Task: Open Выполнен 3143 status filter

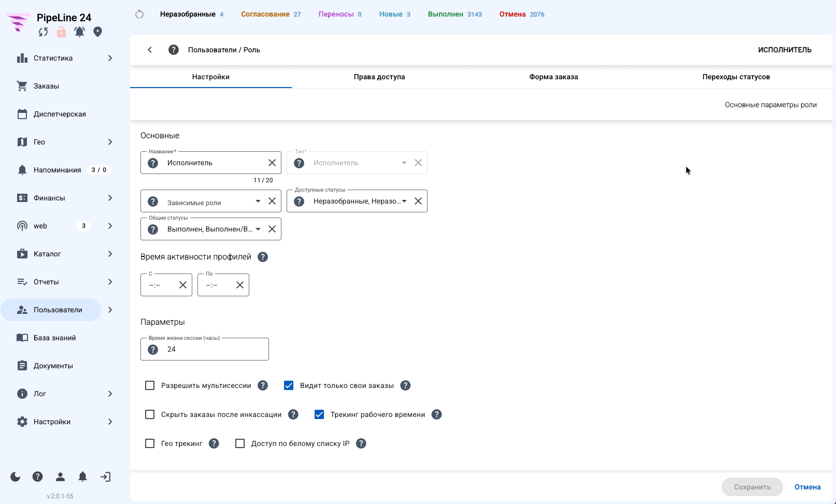Action: point(455,14)
